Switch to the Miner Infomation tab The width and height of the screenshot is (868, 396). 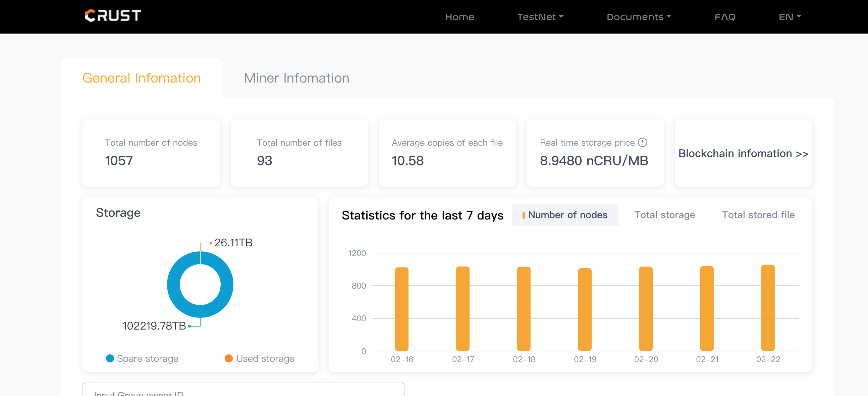[296, 78]
